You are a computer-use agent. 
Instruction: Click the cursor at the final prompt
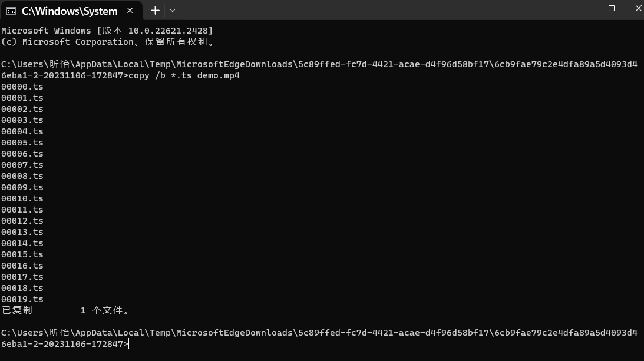[128, 344]
